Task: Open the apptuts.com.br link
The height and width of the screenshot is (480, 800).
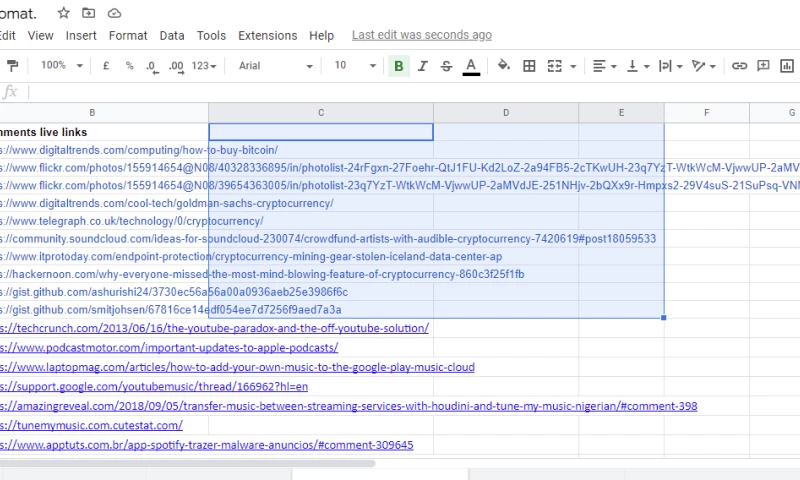Action: (207, 445)
